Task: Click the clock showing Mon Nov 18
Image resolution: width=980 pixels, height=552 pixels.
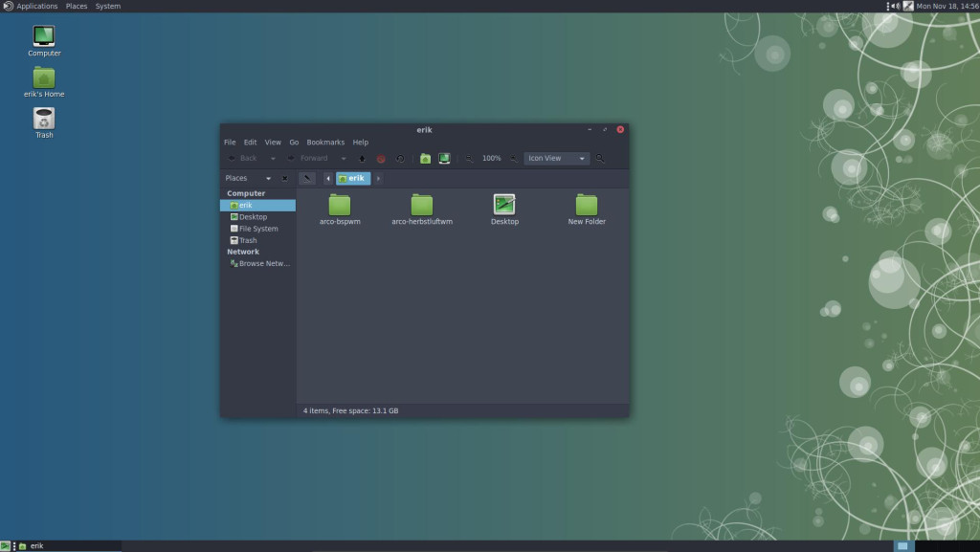Action: pyautogui.click(x=947, y=7)
